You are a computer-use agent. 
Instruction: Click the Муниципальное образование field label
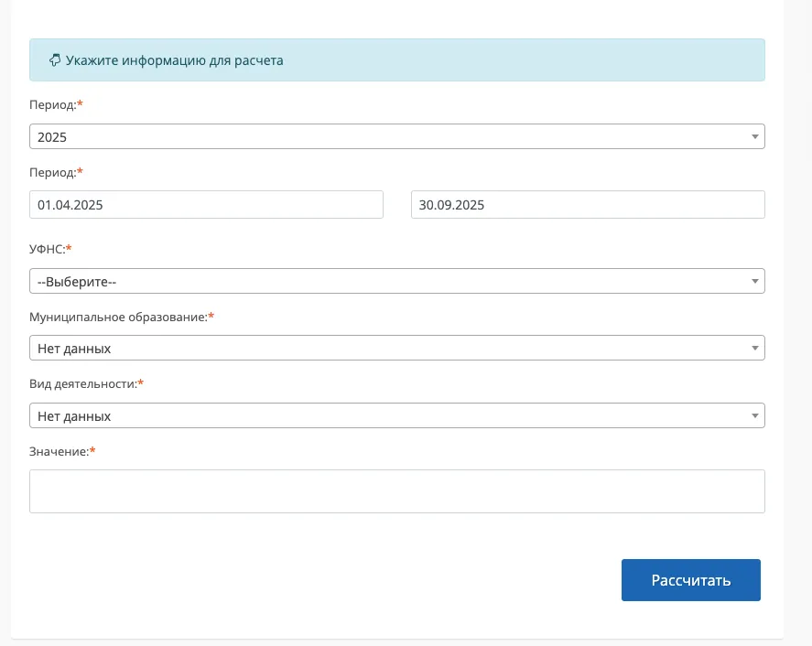[118, 317]
